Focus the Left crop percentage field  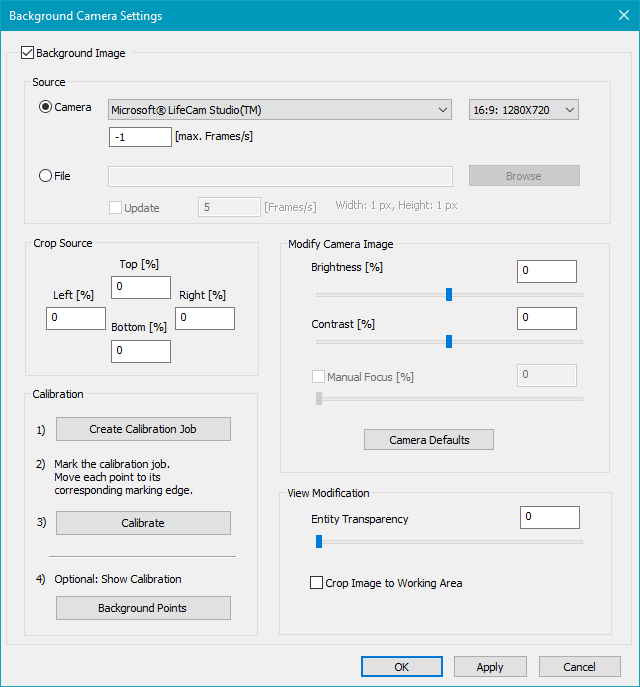[75, 318]
